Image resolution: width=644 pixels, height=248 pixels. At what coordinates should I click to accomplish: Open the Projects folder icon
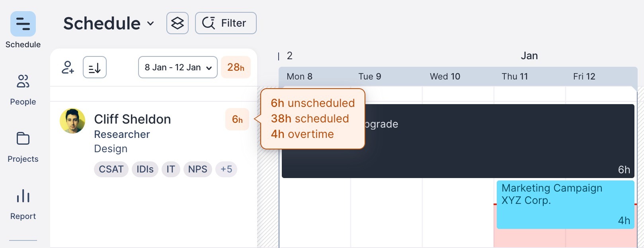(x=23, y=139)
